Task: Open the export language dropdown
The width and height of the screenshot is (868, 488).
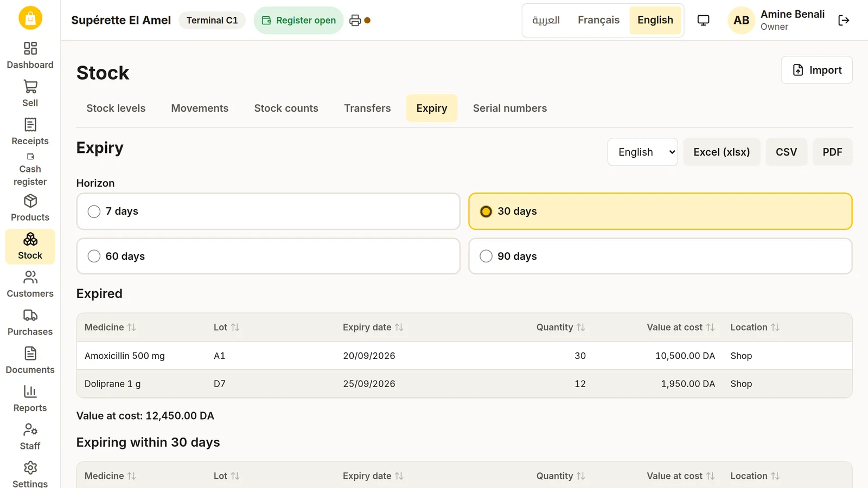Action: click(642, 152)
